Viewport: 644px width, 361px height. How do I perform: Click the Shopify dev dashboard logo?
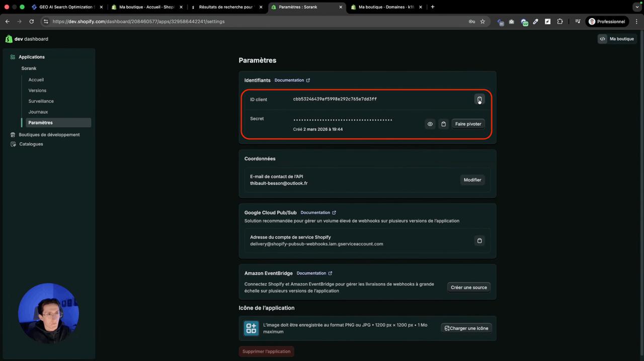pyautogui.click(x=27, y=39)
